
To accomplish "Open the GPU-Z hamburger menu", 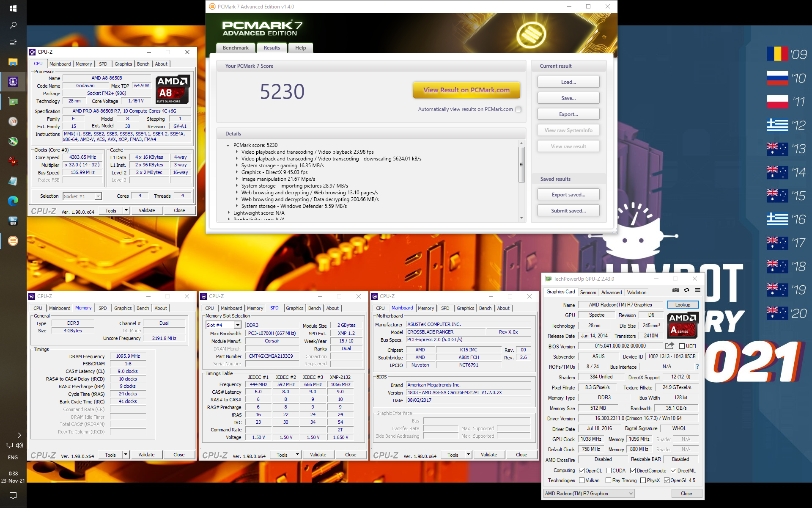I will point(697,290).
